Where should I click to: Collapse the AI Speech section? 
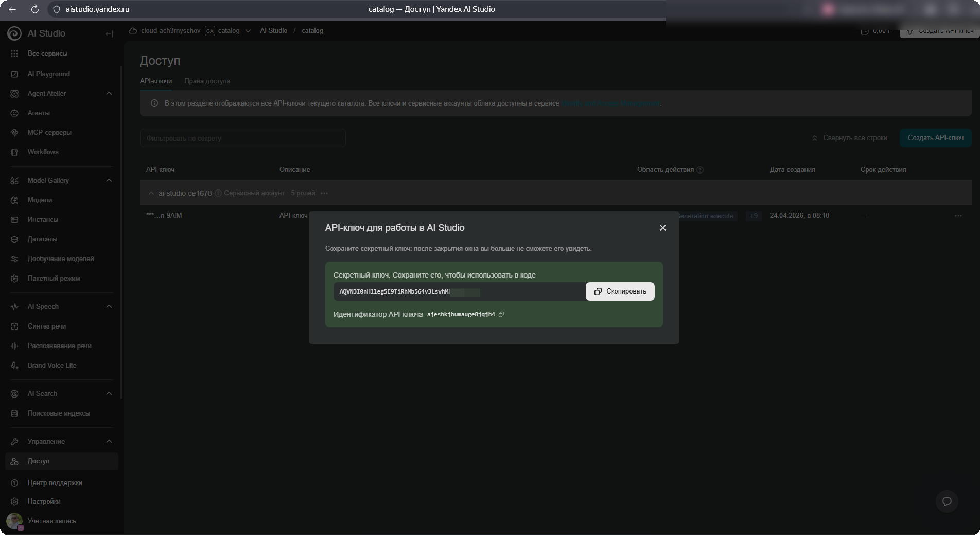click(x=109, y=306)
